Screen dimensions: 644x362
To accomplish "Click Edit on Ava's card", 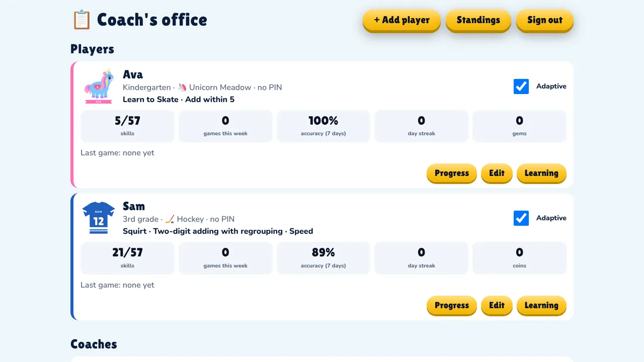I will [x=497, y=173].
